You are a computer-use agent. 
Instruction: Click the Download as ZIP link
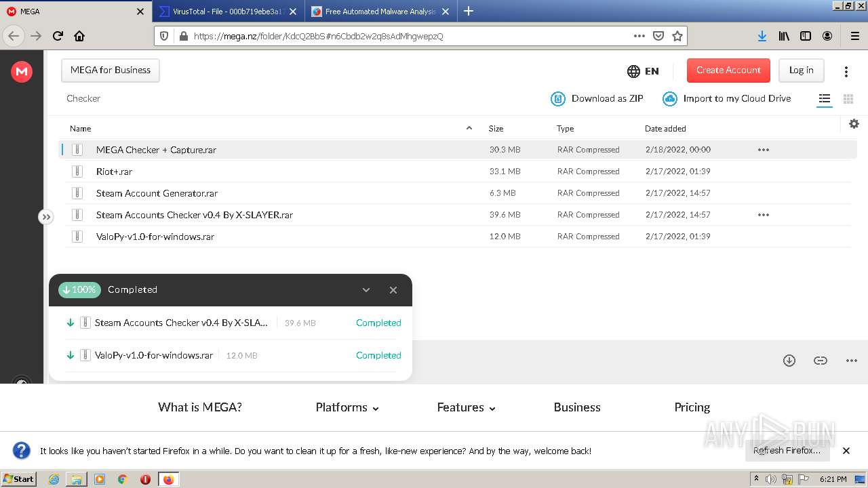coord(607,99)
